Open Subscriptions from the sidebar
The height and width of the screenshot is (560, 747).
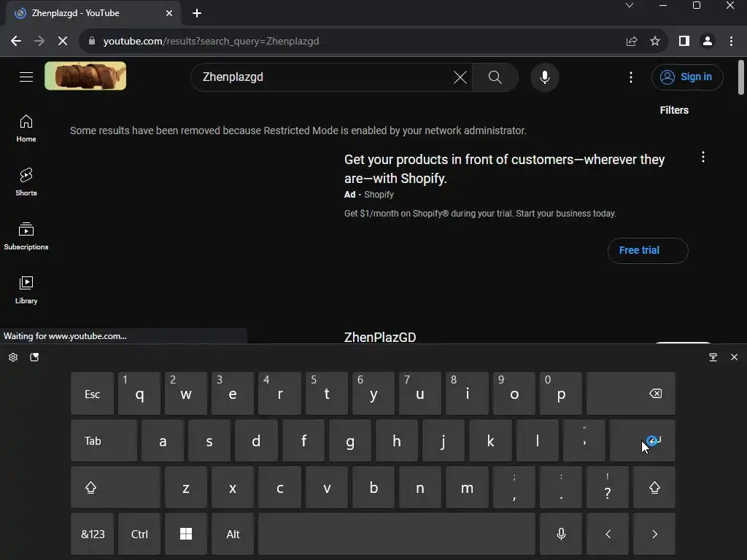[x=26, y=236]
